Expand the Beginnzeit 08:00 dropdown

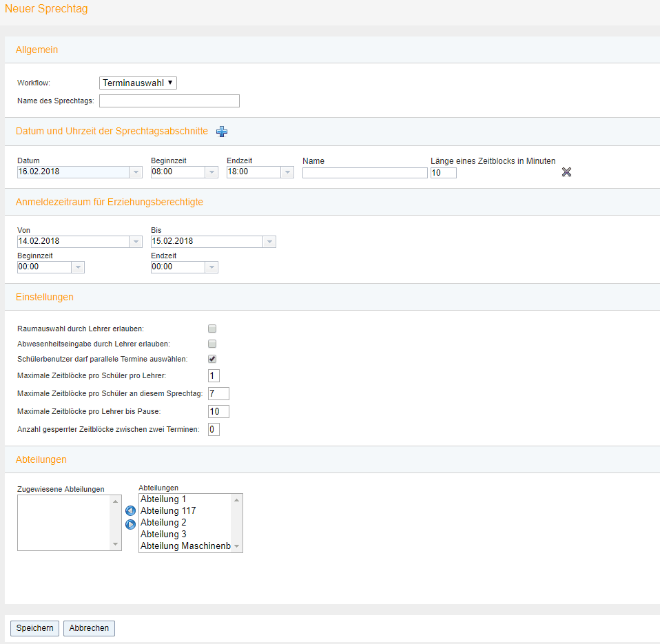pyautogui.click(x=212, y=172)
